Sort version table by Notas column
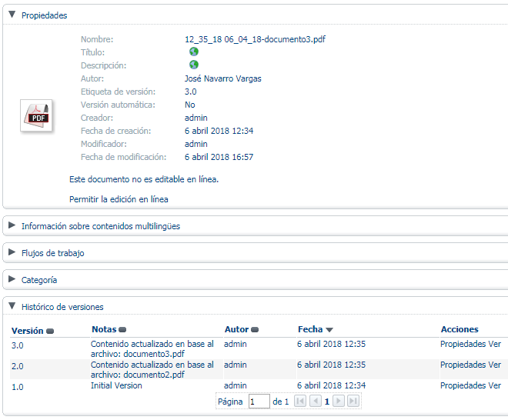This screenshot has width=508, height=420. [x=109, y=329]
